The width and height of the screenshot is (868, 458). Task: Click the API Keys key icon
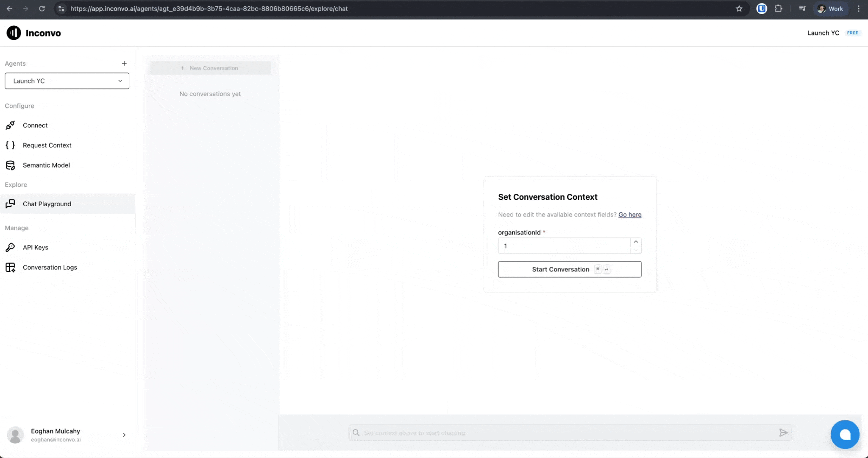coord(10,248)
